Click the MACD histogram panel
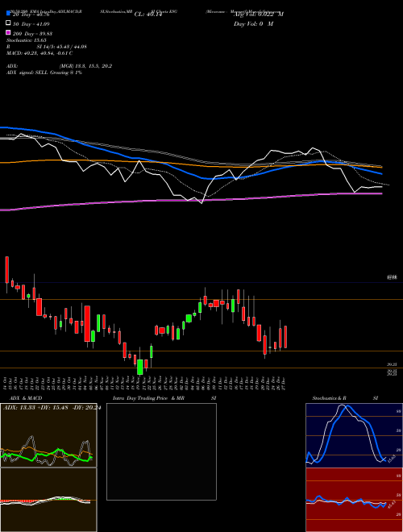Image resolution: width=403 pixels, height=532 pixels. (x=48, y=500)
